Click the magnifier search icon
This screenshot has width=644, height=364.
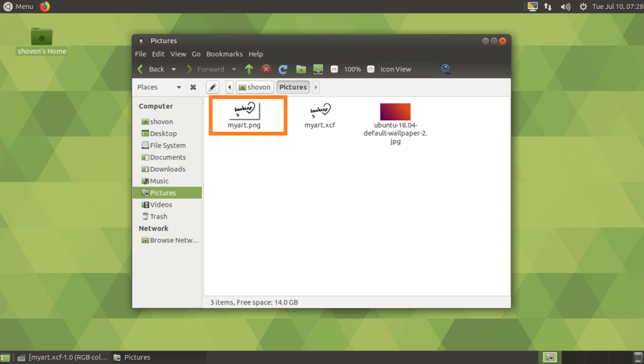446,69
